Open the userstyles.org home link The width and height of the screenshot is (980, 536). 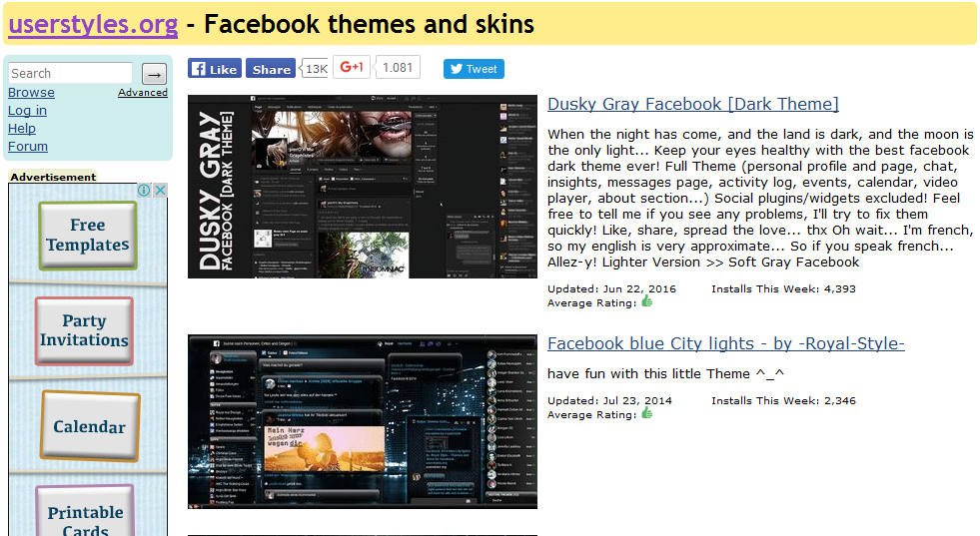click(93, 24)
